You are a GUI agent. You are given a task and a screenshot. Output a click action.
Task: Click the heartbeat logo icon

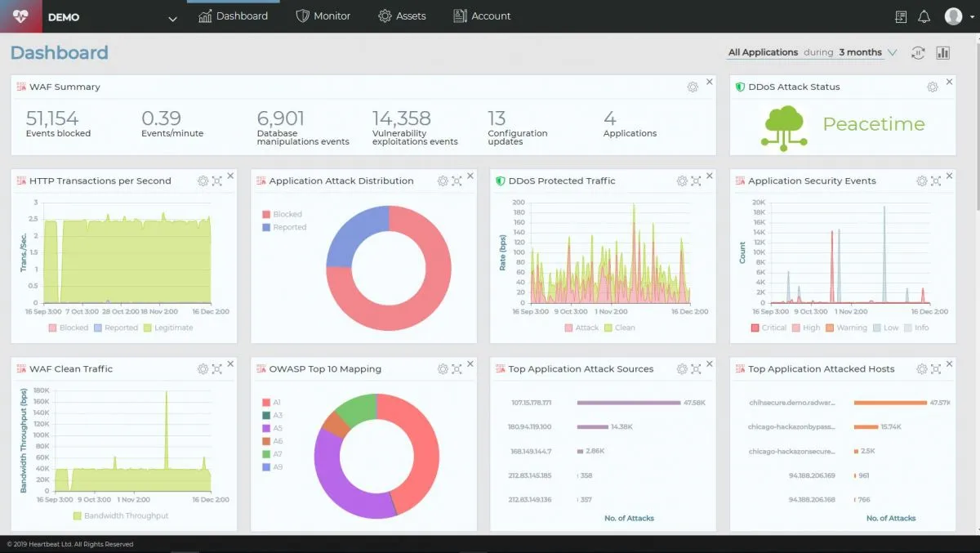coord(20,16)
